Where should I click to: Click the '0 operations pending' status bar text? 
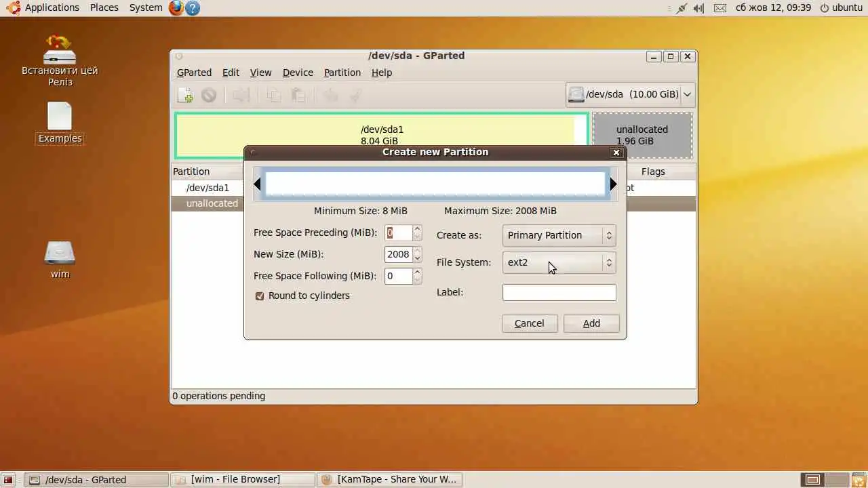click(x=218, y=396)
